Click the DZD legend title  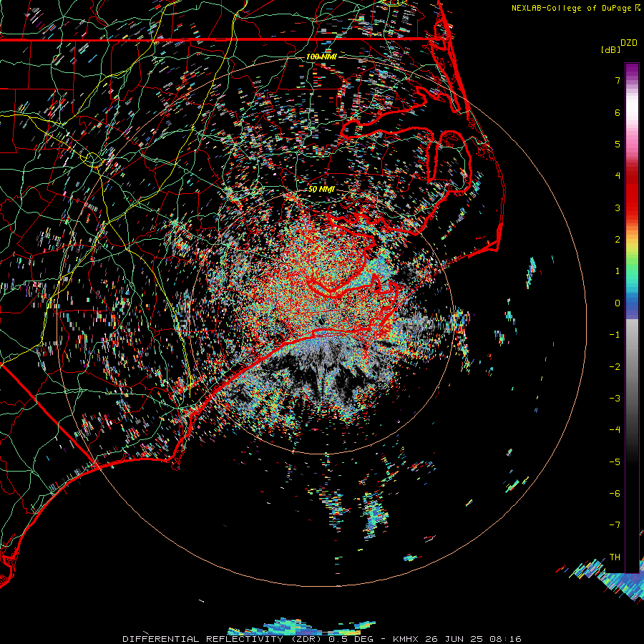tap(629, 43)
